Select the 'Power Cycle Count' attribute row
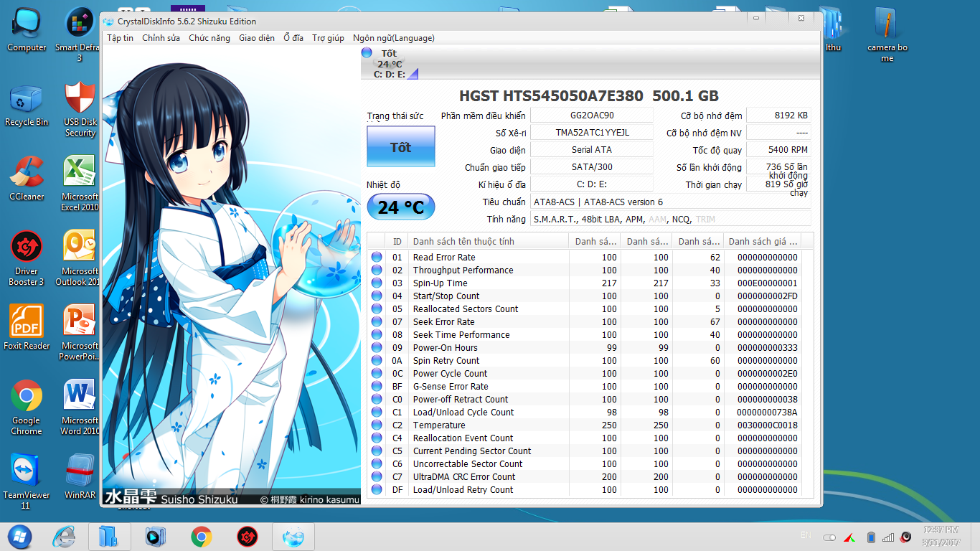Image resolution: width=980 pixels, height=551 pixels. coord(591,373)
